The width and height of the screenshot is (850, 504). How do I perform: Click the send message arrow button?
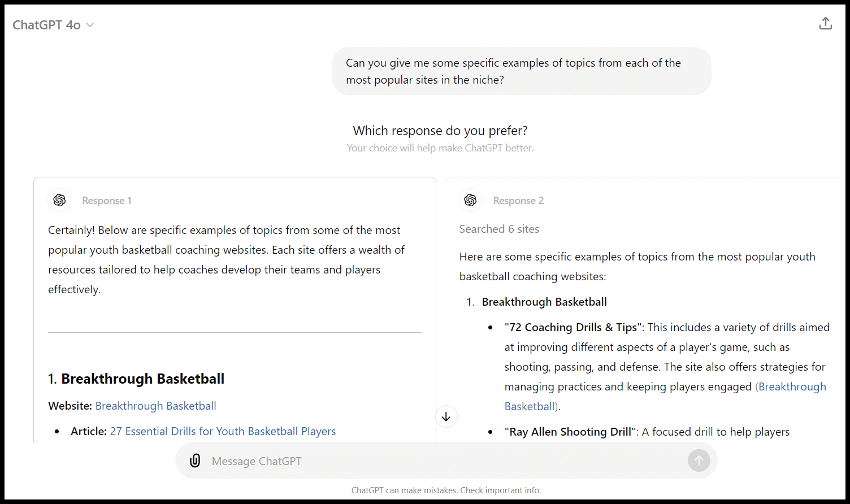coord(699,460)
